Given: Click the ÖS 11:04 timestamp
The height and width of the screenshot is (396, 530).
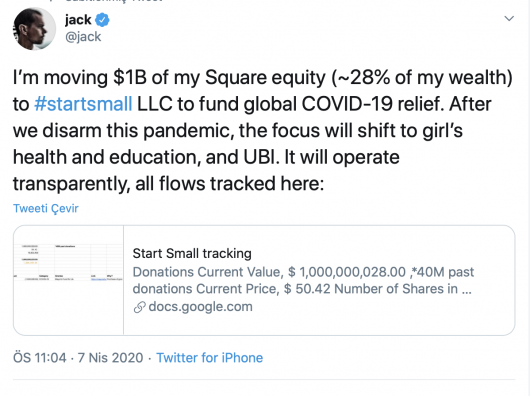Looking at the screenshot, I should click(40, 357).
